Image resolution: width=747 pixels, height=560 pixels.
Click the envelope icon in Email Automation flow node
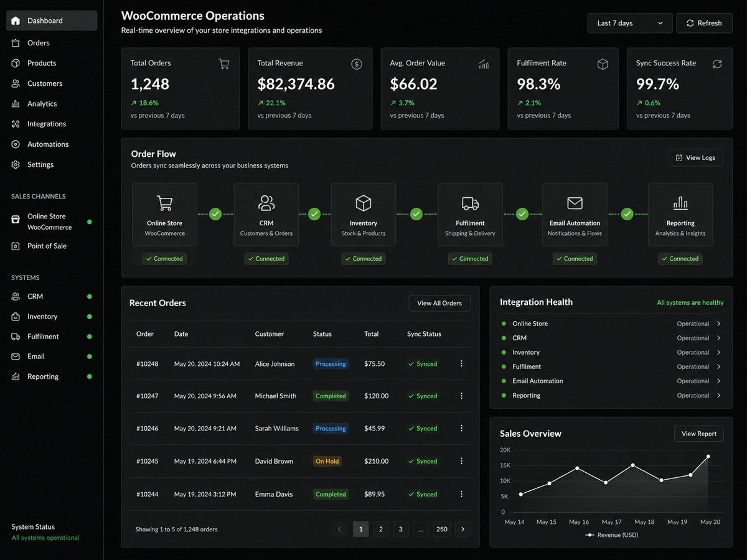575,203
